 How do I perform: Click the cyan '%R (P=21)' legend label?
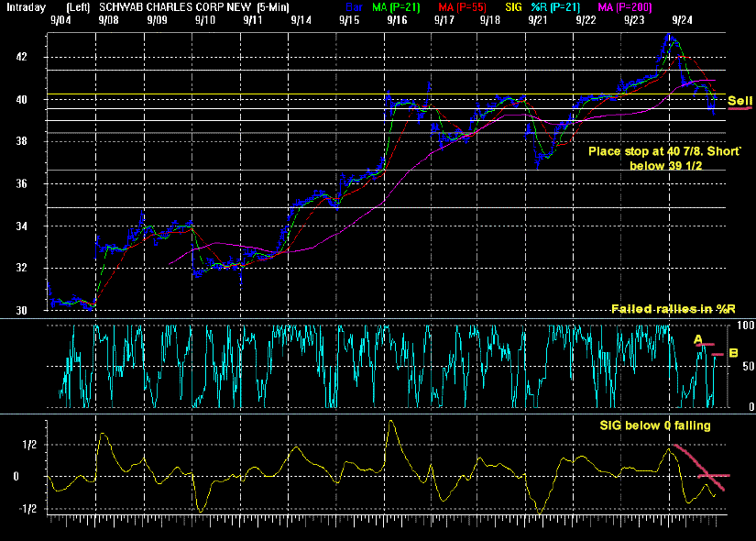point(555,7)
